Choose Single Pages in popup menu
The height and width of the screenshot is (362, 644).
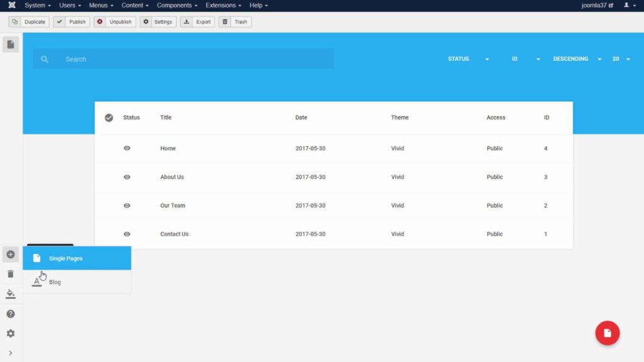coord(77,258)
